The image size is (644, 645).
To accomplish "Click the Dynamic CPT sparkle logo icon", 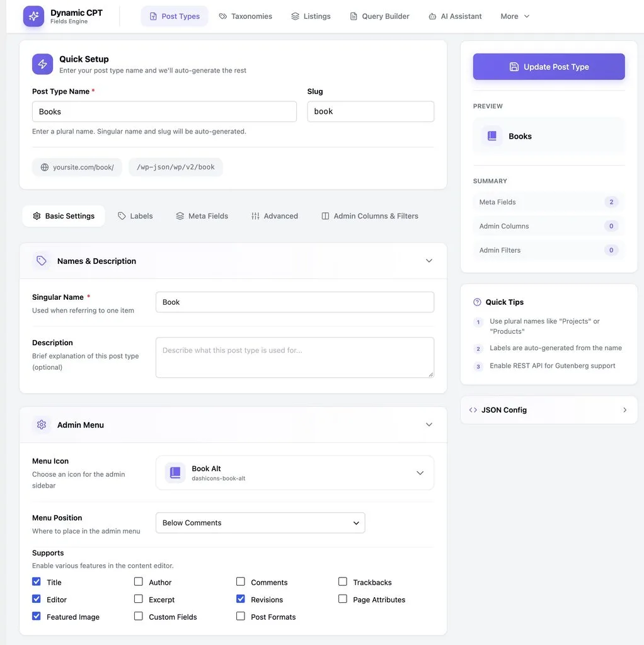I will (33, 16).
